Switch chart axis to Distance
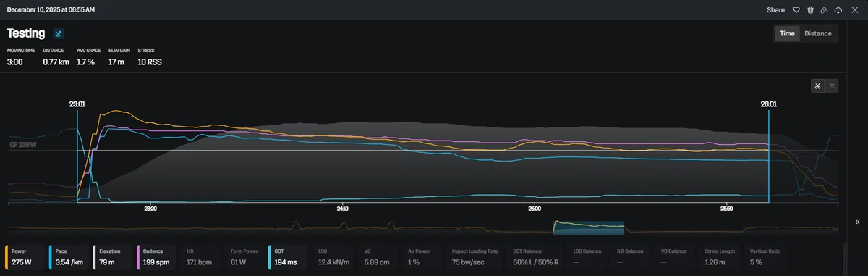 pyautogui.click(x=818, y=33)
